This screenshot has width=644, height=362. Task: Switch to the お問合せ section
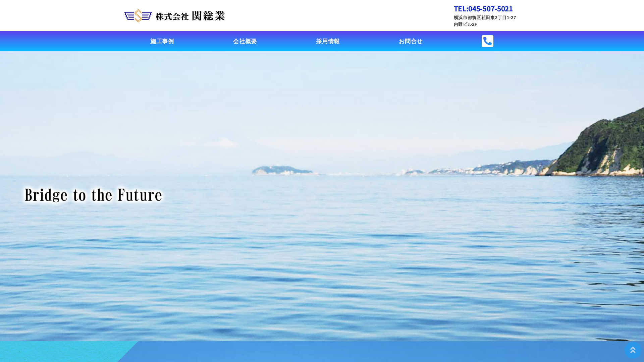(x=411, y=41)
